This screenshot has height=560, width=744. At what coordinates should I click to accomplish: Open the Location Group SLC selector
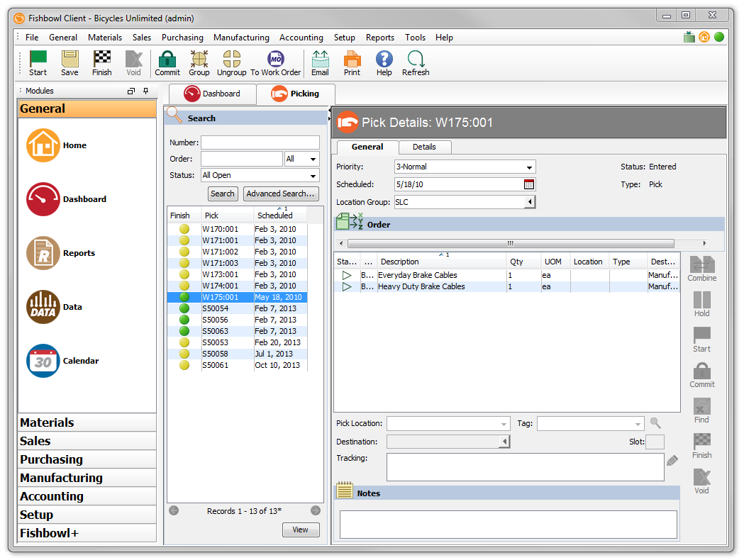(x=530, y=202)
